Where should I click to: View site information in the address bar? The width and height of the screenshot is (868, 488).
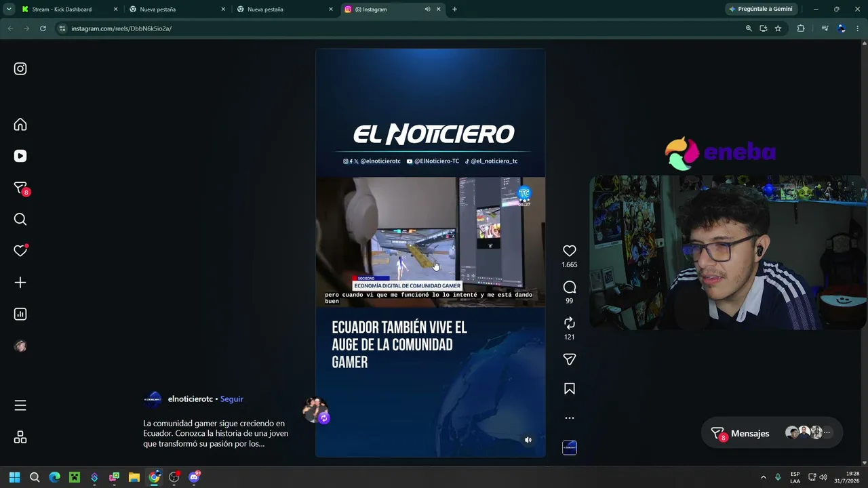62,28
